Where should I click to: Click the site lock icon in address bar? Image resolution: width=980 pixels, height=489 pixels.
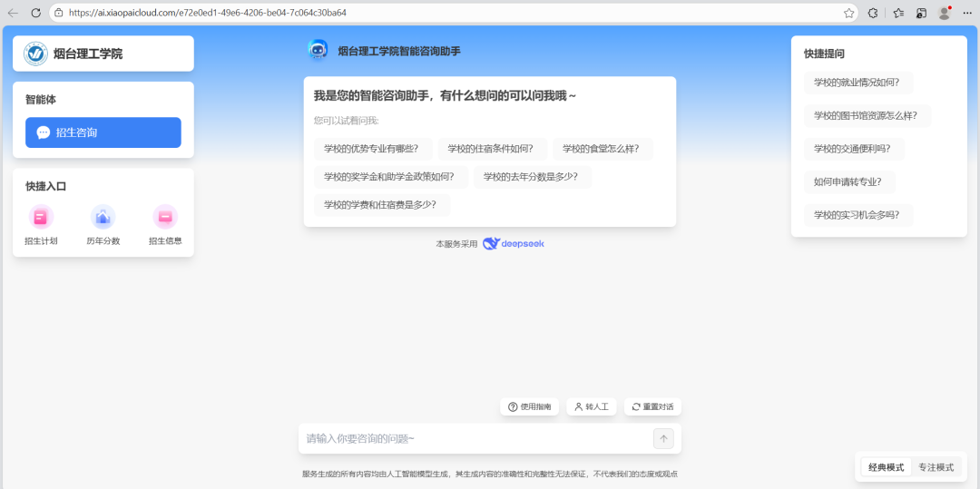point(59,13)
